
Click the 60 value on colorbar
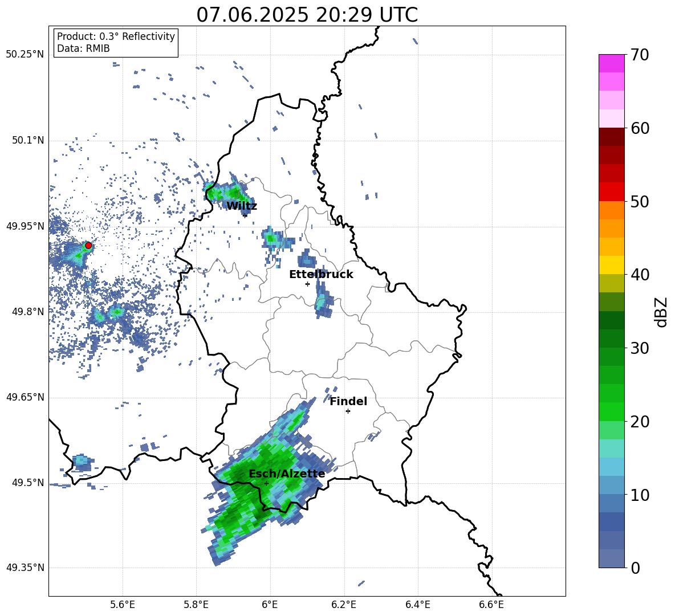click(x=640, y=128)
